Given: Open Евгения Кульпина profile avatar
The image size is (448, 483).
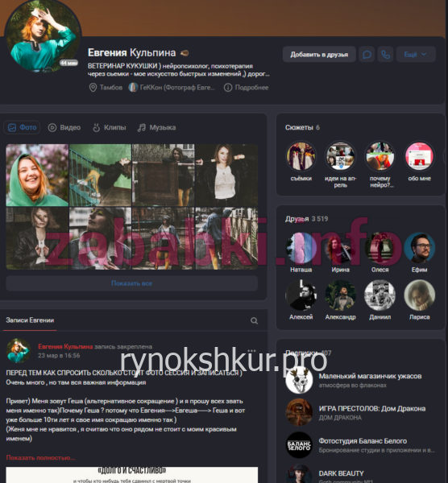Looking at the screenshot, I should point(43,35).
